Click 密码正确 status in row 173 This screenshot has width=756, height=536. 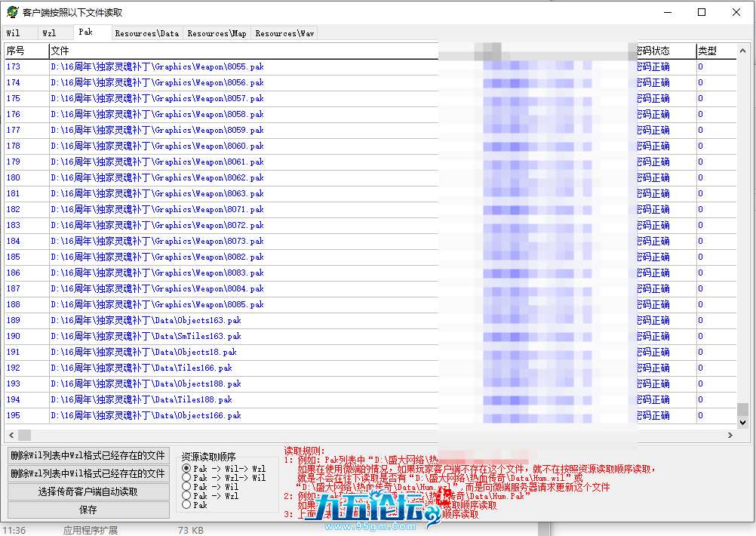click(x=653, y=66)
